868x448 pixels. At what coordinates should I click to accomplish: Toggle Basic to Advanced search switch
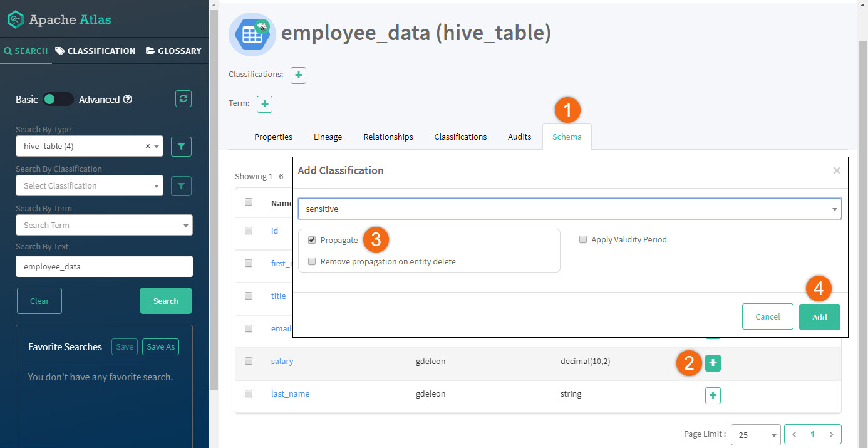click(x=58, y=99)
